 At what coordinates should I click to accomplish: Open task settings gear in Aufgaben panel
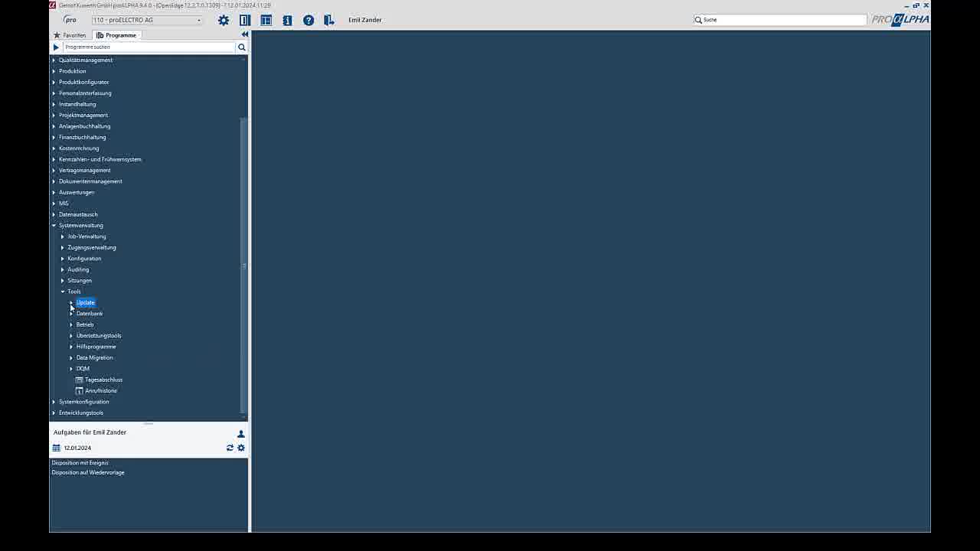(x=241, y=448)
